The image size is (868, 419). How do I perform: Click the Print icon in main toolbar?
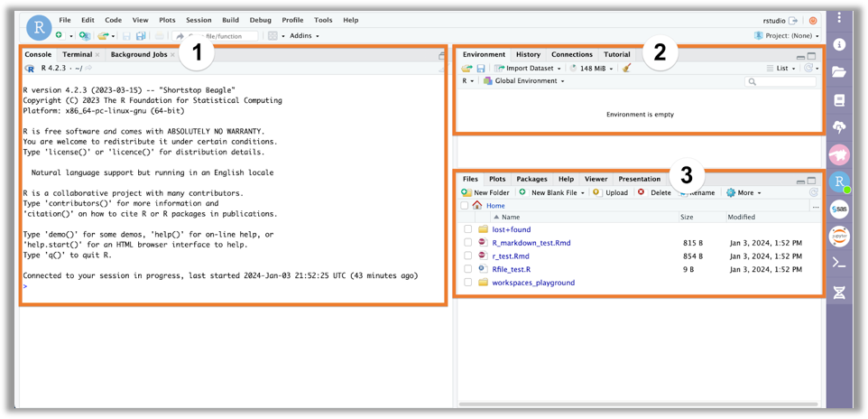(x=160, y=35)
